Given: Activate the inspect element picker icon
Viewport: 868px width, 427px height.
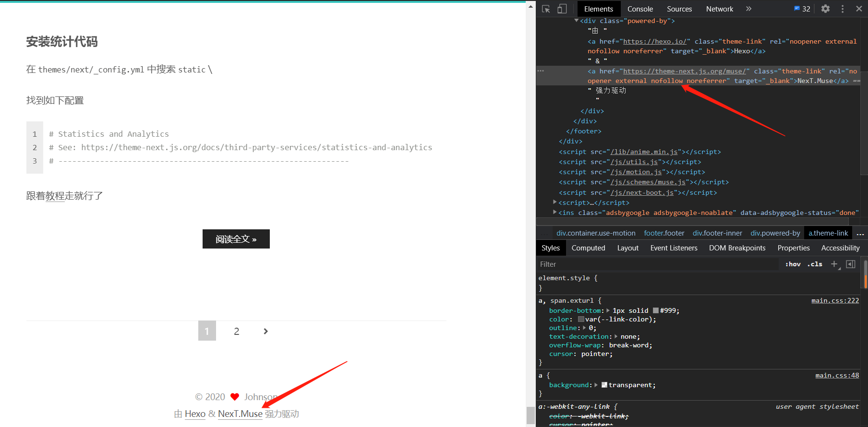Looking at the screenshot, I should click(546, 9).
